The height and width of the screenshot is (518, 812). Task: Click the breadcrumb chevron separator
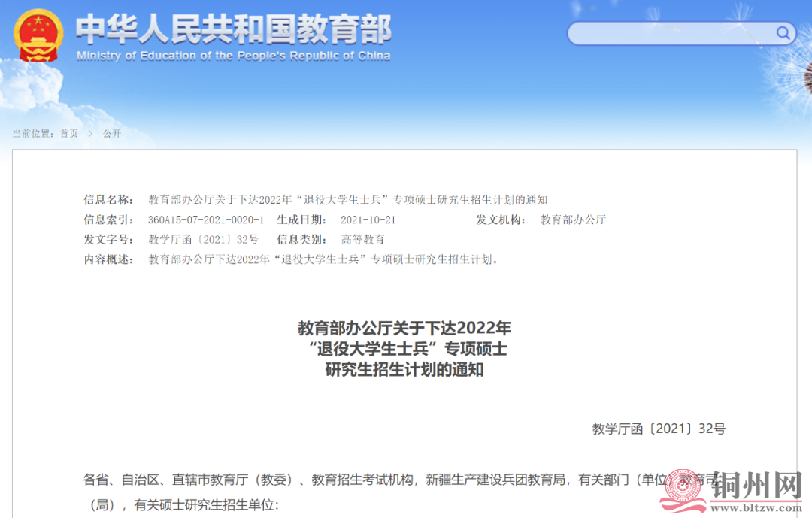(90, 134)
